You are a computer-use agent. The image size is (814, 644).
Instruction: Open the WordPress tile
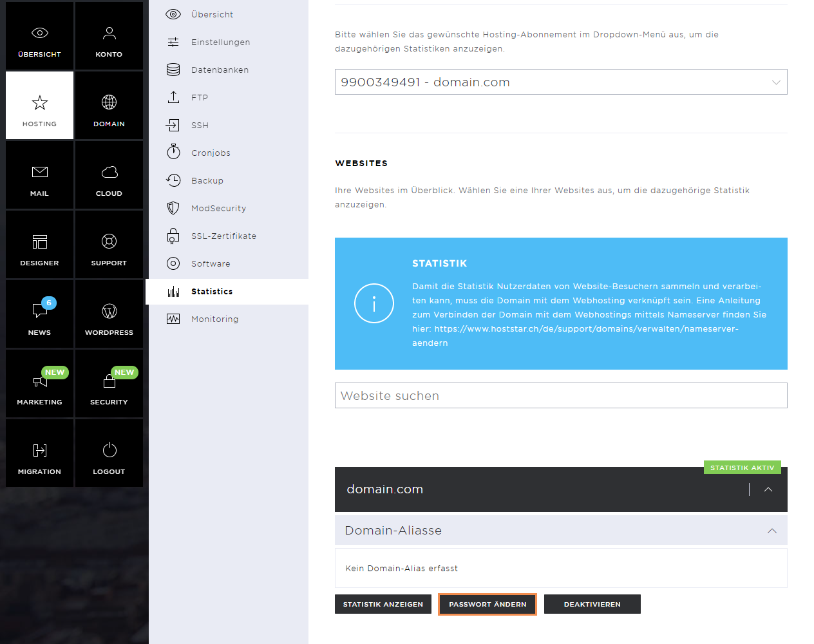click(109, 314)
